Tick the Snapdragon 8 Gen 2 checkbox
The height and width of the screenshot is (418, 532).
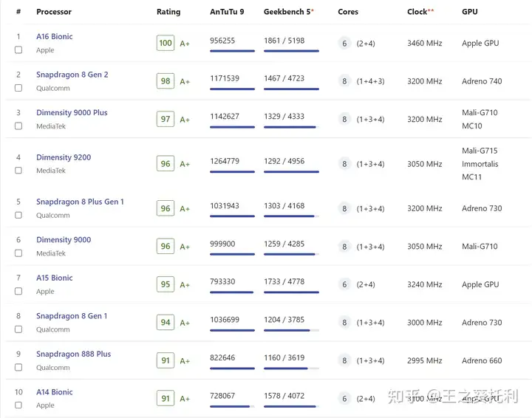18,88
